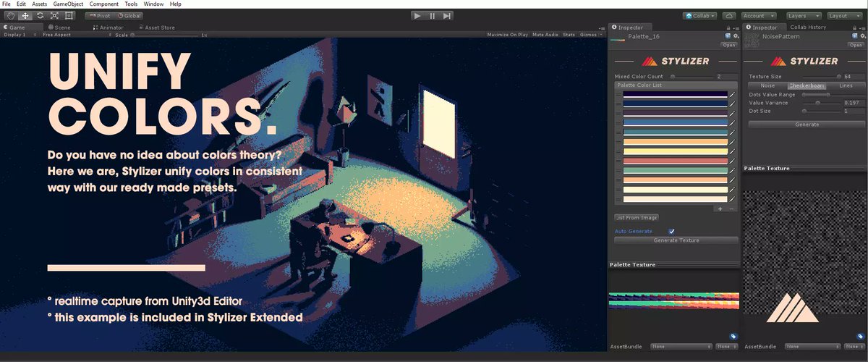Open the help book icon for Palette_16
The height and width of the screenshot is (362, 868).
(728, 35)
